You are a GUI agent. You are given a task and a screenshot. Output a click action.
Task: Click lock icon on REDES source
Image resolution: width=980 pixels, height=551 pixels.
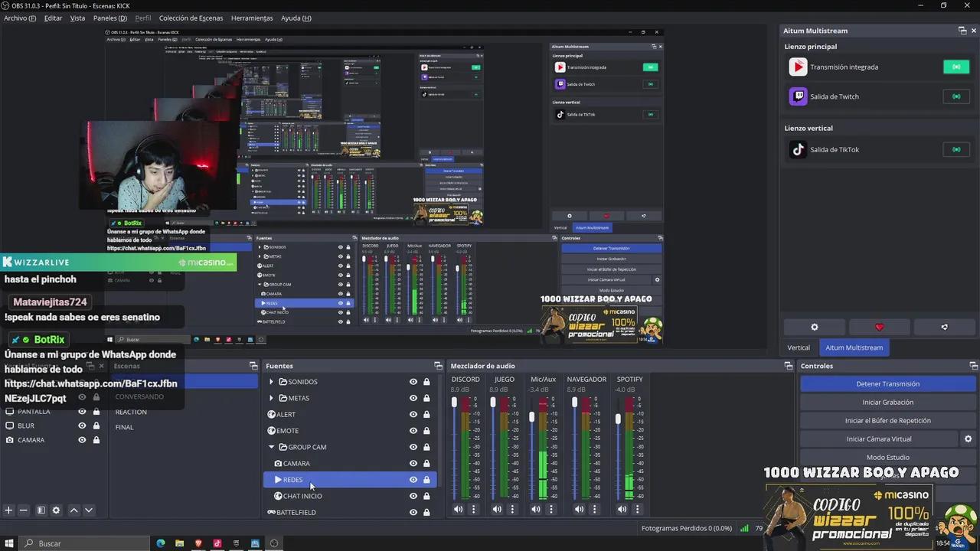point(426,480)
